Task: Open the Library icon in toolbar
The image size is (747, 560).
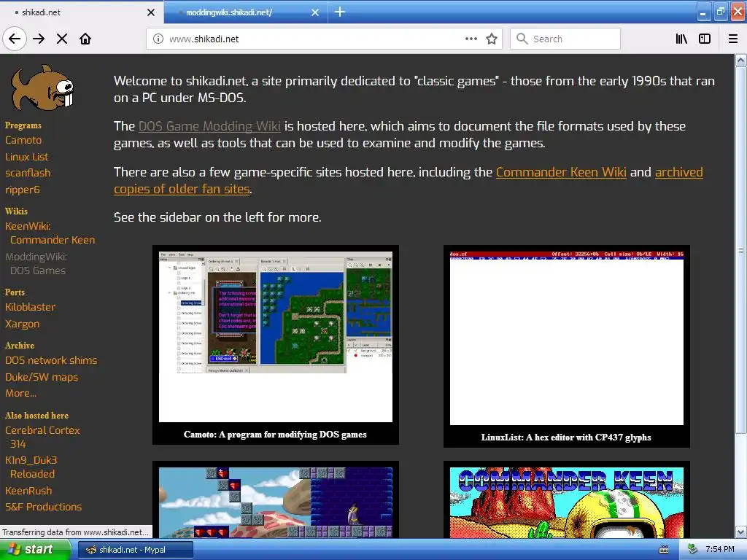Action: coord(681,39)
